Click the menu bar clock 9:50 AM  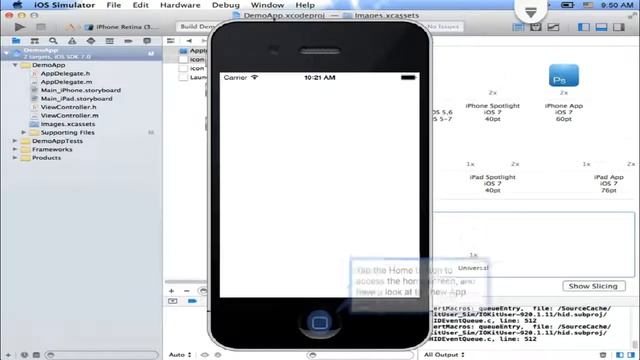pos(617,5)
